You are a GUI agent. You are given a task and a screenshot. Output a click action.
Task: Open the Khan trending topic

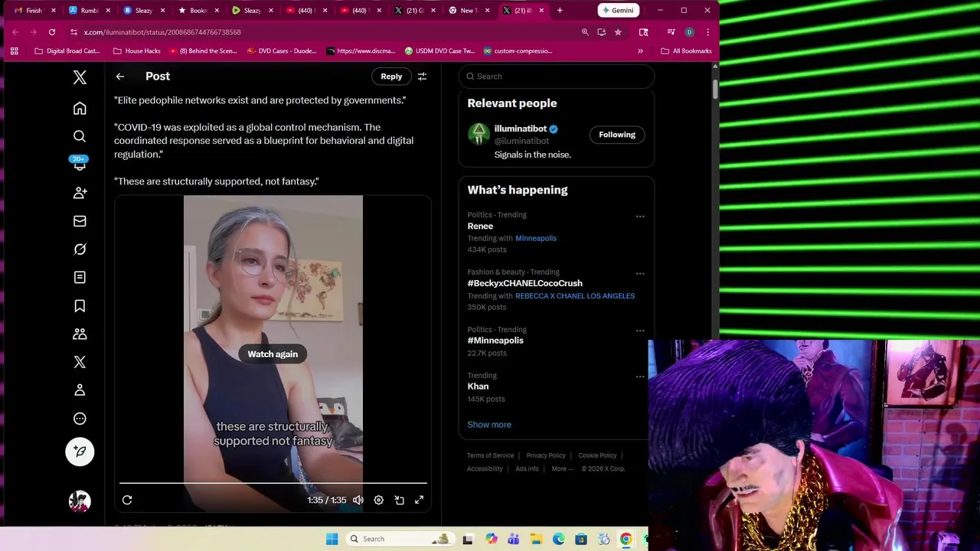click(x=478, y=386)
